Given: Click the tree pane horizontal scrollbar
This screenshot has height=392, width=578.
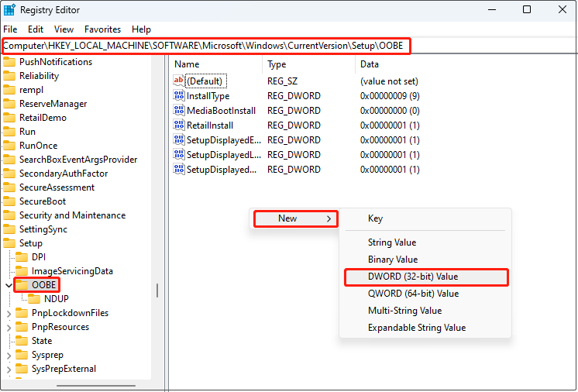Looking at the screenshot, I should (x=96, y=386).
